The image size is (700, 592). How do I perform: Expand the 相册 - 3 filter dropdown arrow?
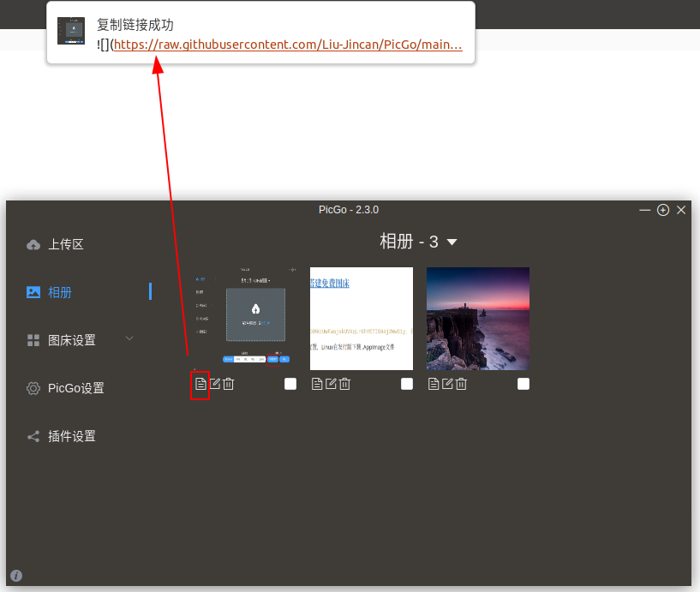452,242
